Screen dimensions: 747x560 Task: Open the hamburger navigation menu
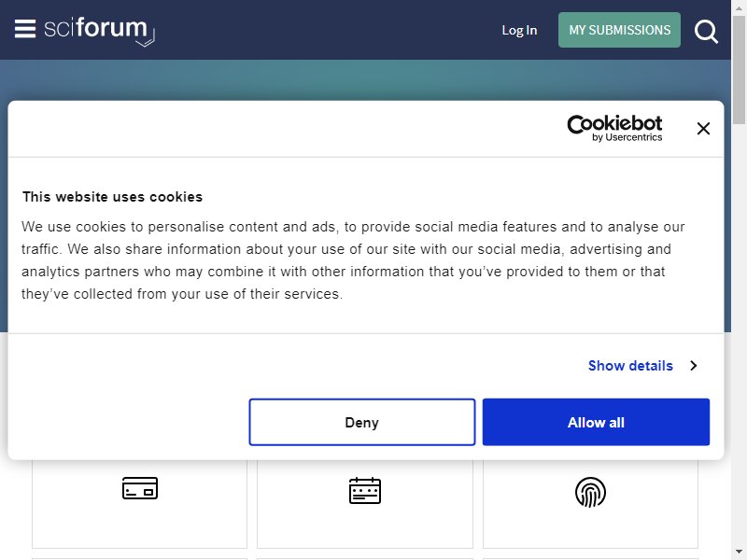(25, 29)
